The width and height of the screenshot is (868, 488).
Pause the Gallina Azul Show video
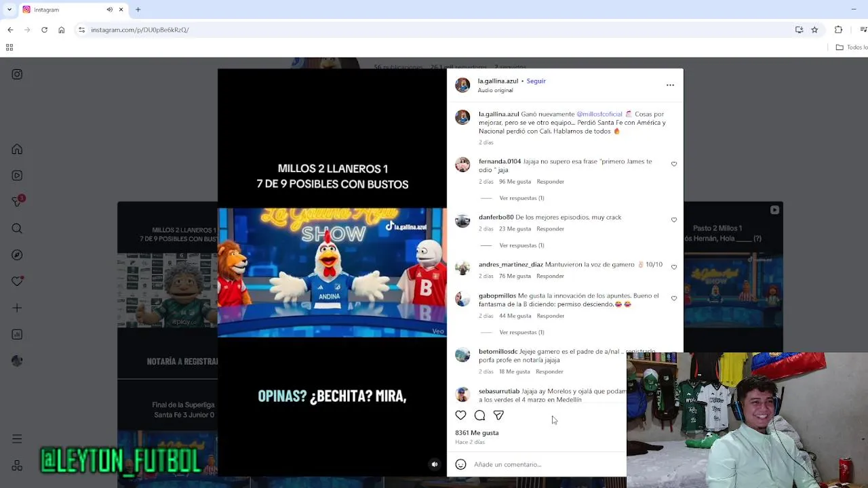[x=332, y=272]
